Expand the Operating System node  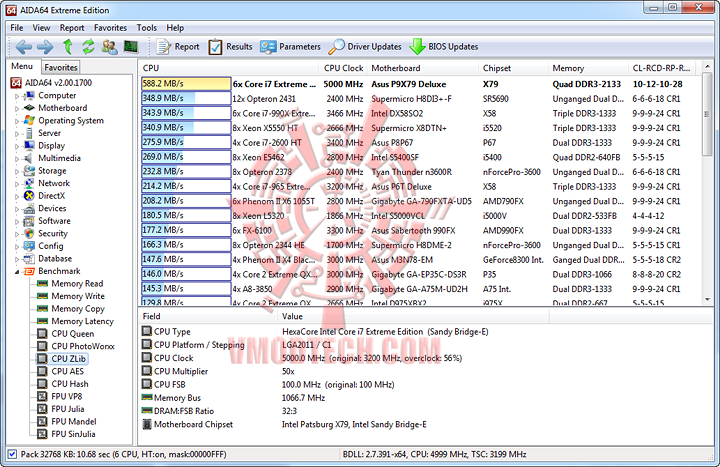17,121
